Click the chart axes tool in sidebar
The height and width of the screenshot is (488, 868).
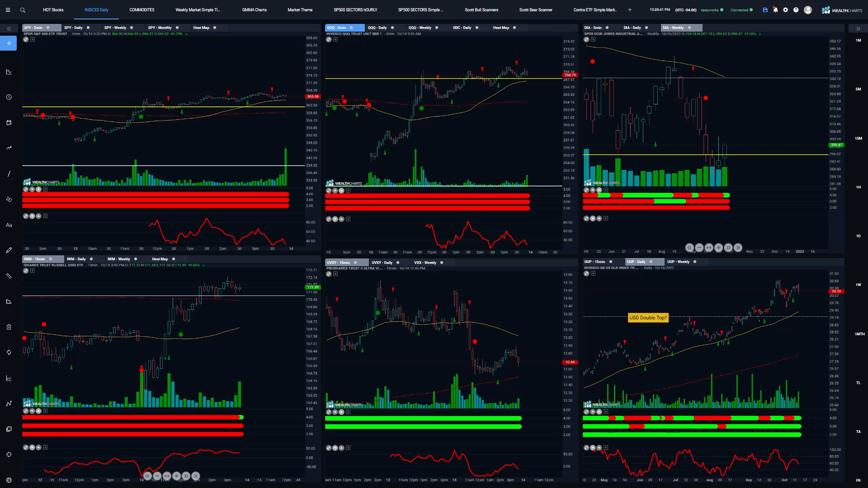(x=9, y=72)
